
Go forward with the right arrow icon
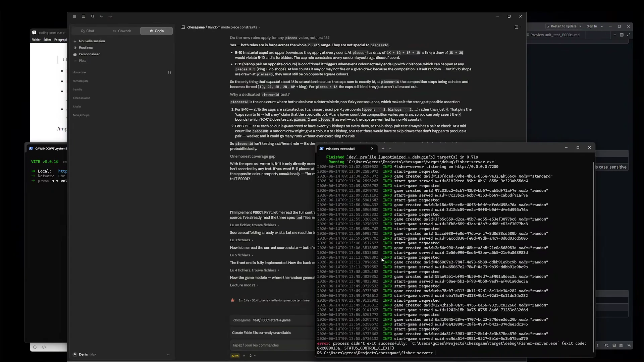[110, 16]
